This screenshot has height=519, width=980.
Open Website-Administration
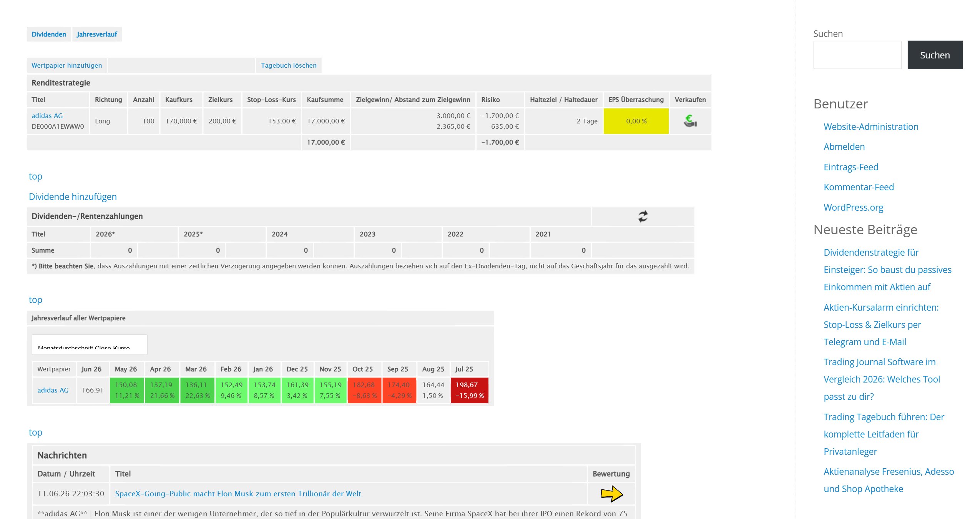pyautogui.click(x=871, y=127)
